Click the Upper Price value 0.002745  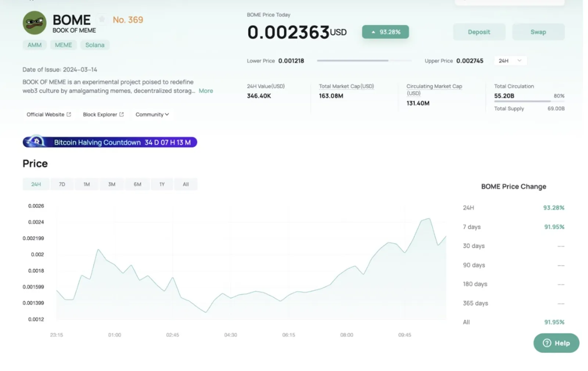[x=470, y=61]
